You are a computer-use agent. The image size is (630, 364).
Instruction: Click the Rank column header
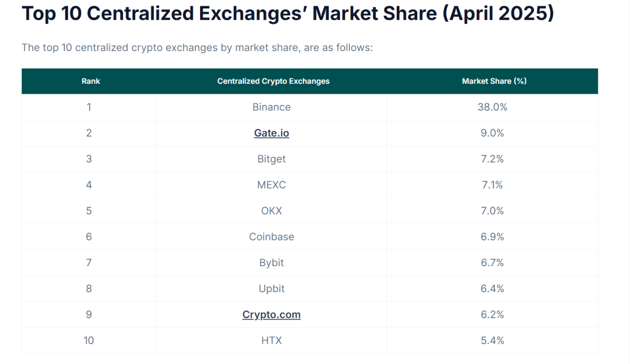(90, 81)
